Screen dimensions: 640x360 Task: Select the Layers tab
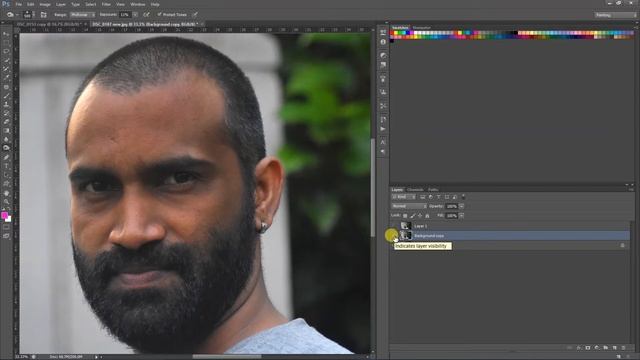tap(397, 190)
